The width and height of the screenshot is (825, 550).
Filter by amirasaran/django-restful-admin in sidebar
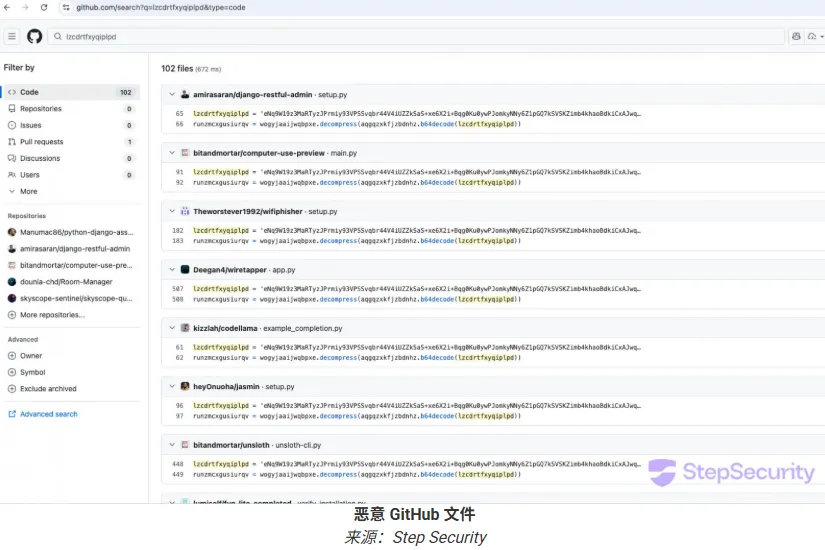[71, 248]
